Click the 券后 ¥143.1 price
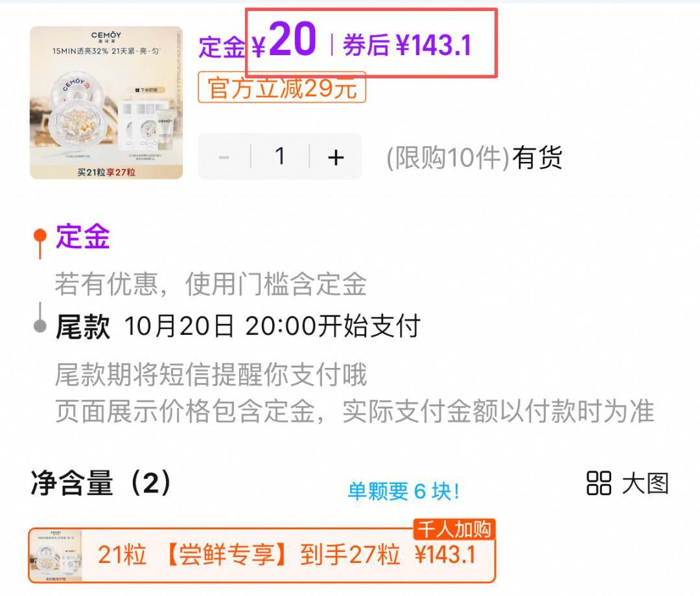The height and width of the screenshot is (596, 700). pos(407,45)
